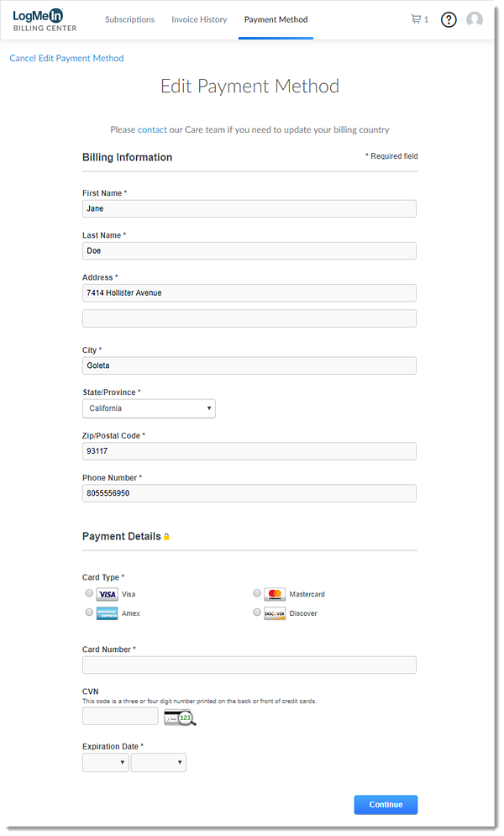Click the Card Number input field
Image resolution: width=504 pixels, height=836 pixels.
pos(249,665)
